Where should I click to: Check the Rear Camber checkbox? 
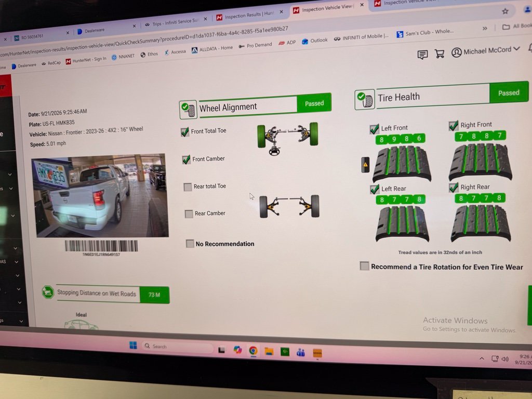(x=189, y=214)
